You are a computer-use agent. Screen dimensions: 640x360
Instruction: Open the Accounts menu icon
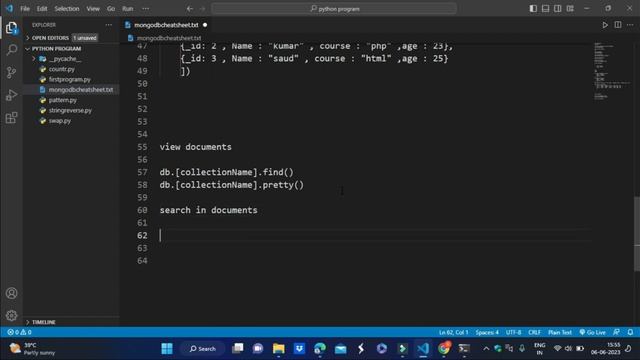[11, 293]
